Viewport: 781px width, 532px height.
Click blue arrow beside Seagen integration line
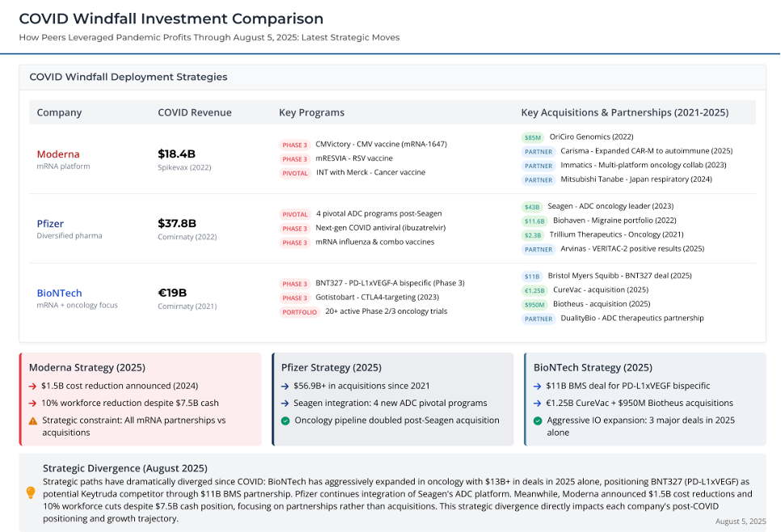click(x=285, y=403)
